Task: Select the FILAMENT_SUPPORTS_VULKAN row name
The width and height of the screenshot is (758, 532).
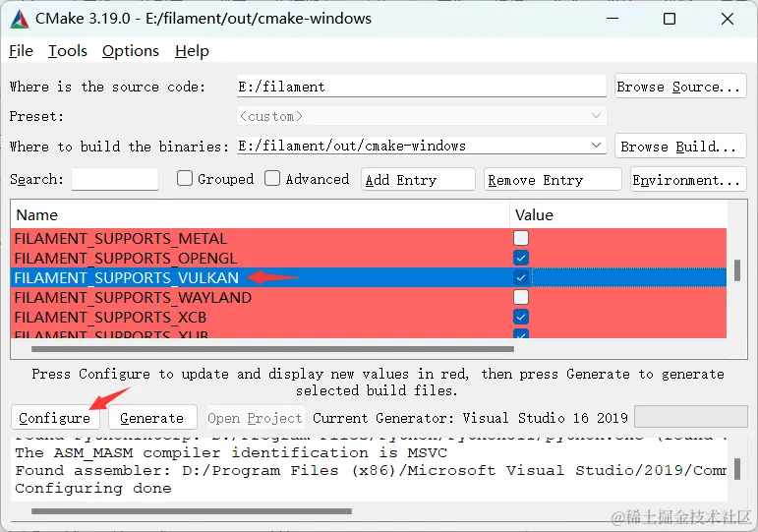Action: (127, 277)
